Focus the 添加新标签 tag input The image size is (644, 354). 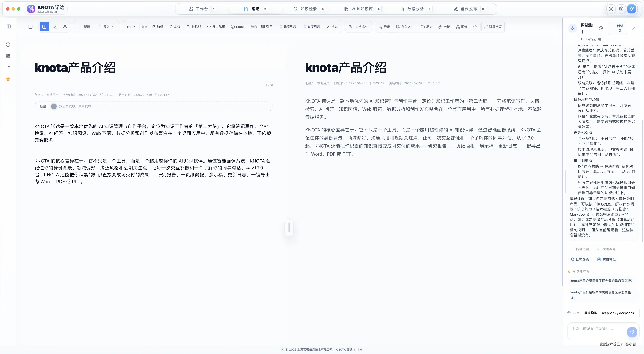[x=165, y=107]
